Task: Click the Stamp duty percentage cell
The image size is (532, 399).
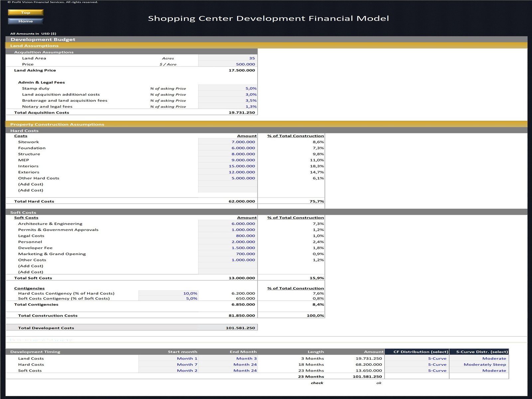Action: 227,88
